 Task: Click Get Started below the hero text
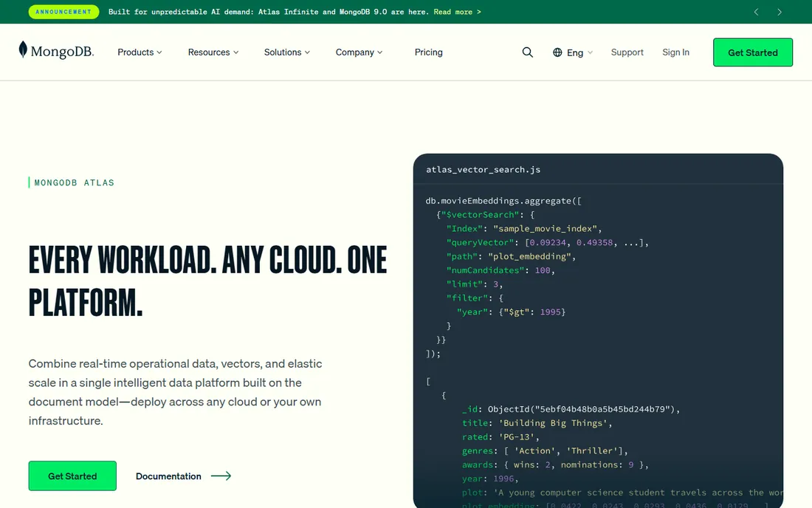(x=72, y=476)
